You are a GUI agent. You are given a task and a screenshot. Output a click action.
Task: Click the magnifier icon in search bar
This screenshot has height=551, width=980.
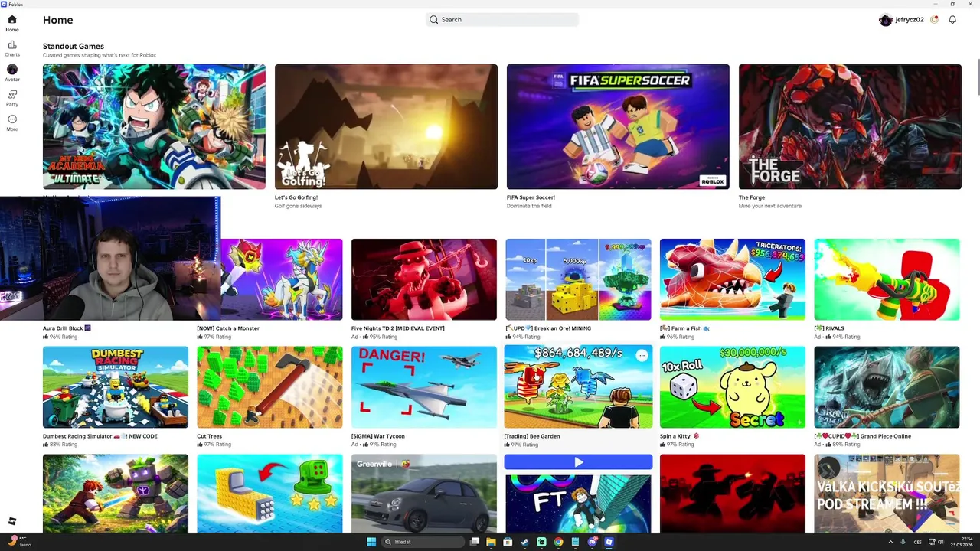pos(434,19)
